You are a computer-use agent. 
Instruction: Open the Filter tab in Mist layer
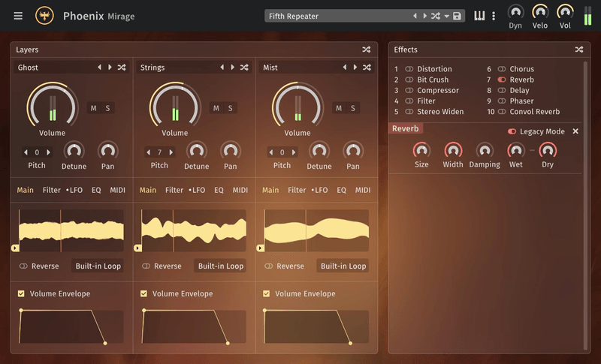pyautogui.click(x=297, y=190)
